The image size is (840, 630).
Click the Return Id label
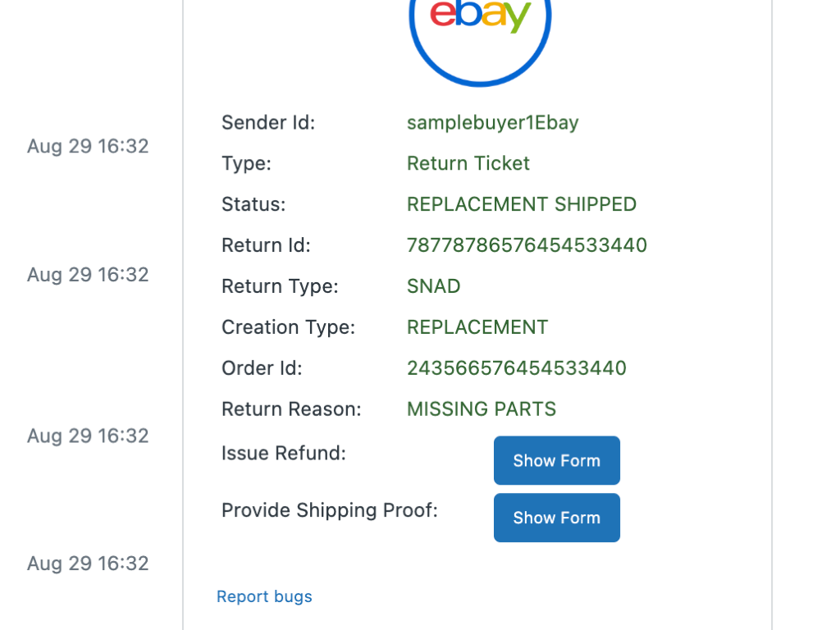tap(266, 245)
